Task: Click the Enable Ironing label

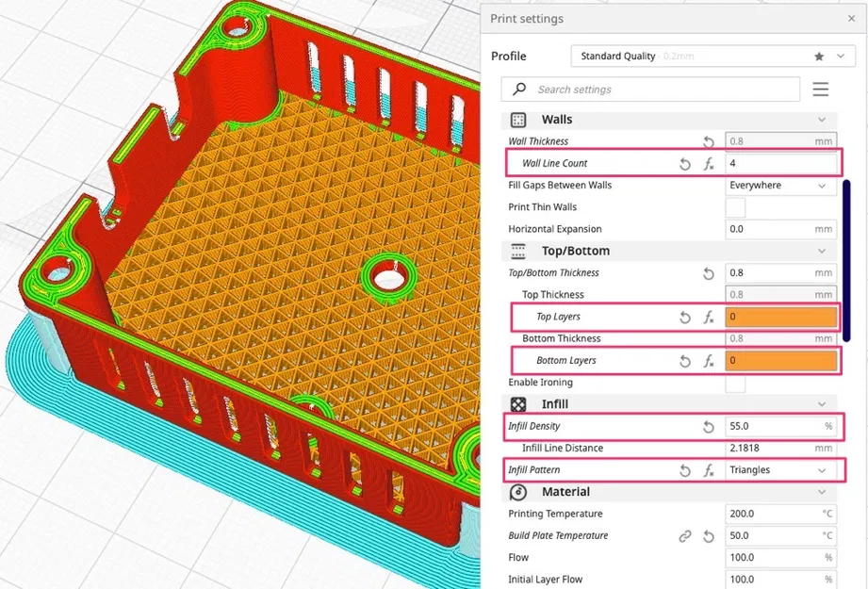Action: click(x=540, y=383)
